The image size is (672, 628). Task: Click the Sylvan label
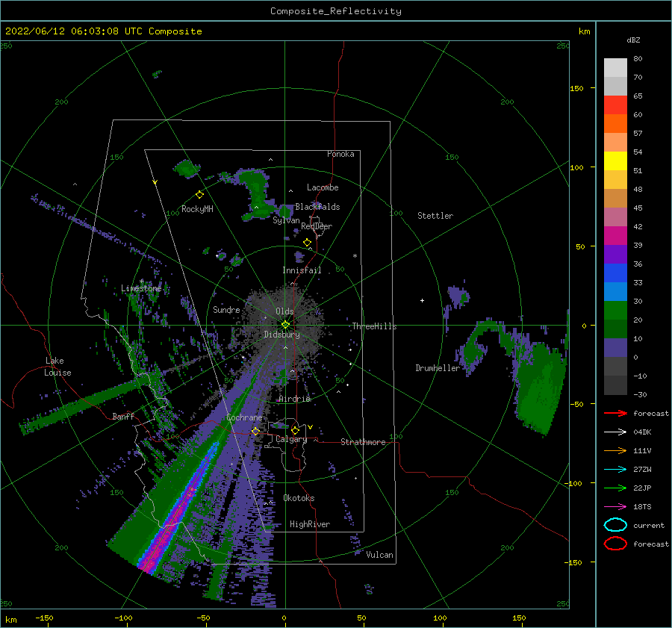coord(286,220)
